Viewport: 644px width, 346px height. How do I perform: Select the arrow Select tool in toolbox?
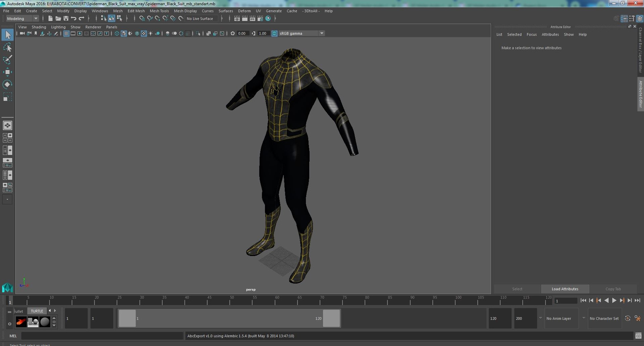click(x=7, y=35)
